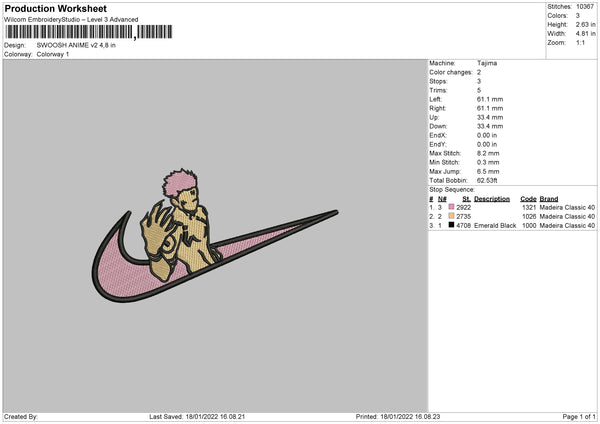Click the Min Stitch value '0.3 mm'
The width and height of the screenshot is (600, 424).
coord(488,162)
